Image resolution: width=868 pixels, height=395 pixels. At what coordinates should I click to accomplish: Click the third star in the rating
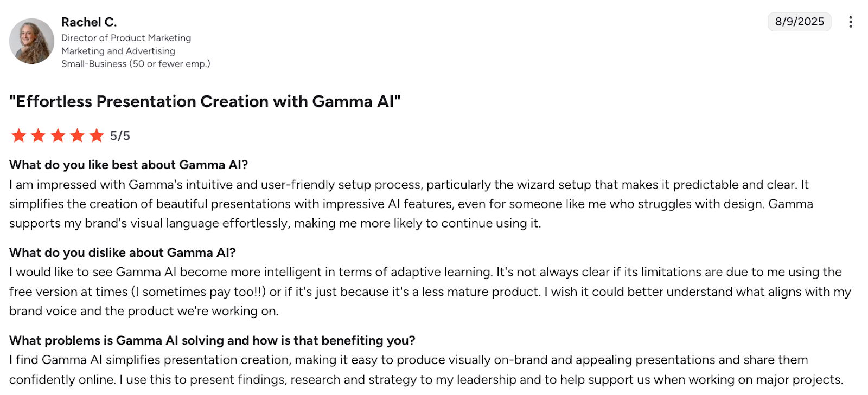click(58, 136)
